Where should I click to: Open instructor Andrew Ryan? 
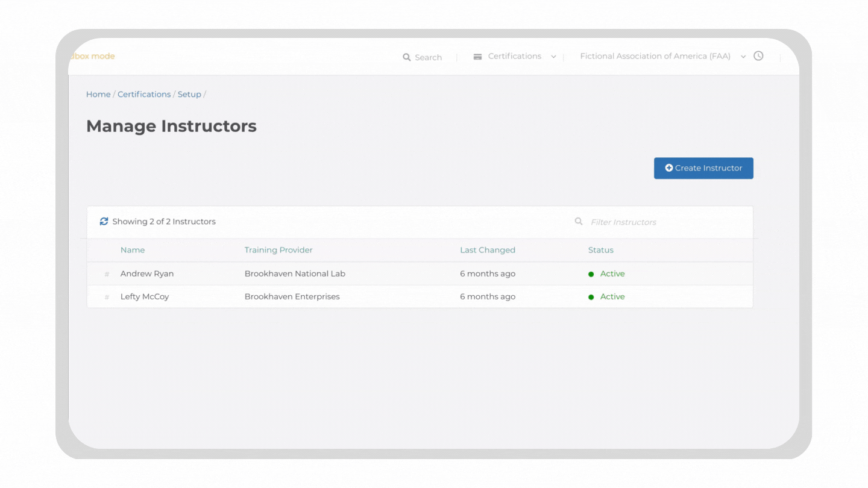[x=147, y=274]
